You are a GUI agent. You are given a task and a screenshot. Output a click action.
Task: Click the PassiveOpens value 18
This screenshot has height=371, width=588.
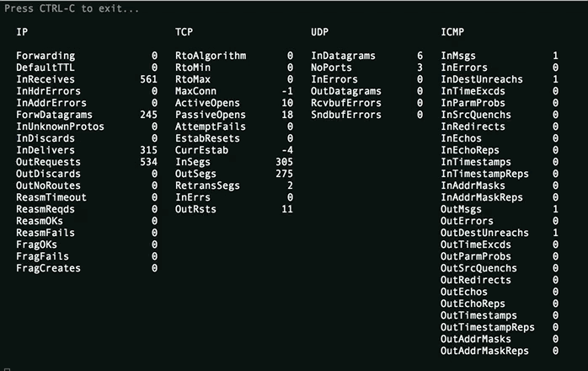287,115
